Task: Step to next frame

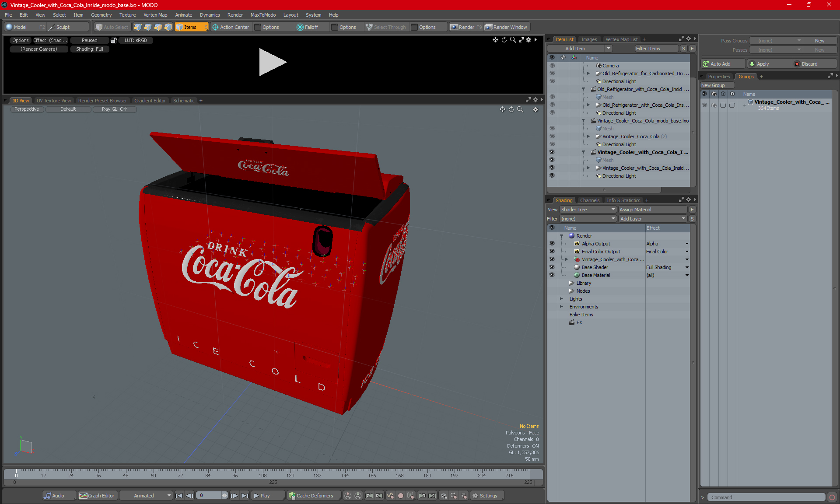Action: pyautogui.click(x=234, y=496)
